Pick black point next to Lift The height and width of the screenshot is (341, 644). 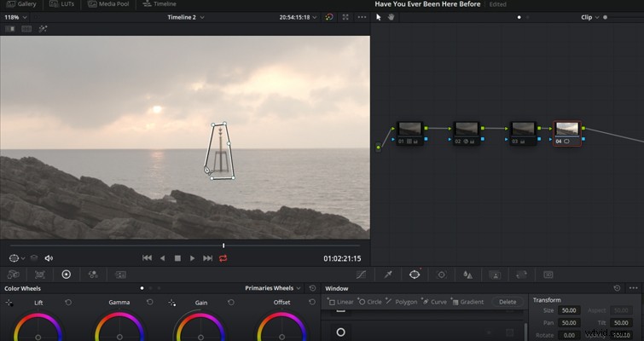pos(9,303)
